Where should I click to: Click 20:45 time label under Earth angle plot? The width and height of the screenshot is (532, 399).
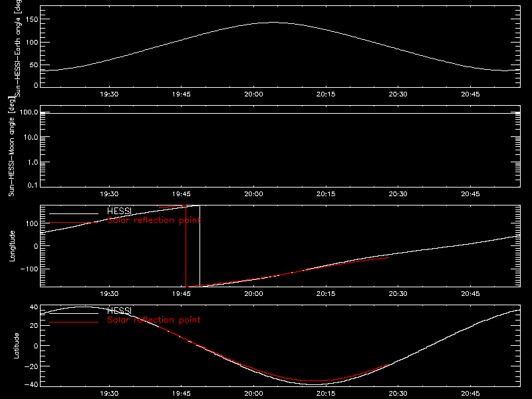(x=470, y=94)
